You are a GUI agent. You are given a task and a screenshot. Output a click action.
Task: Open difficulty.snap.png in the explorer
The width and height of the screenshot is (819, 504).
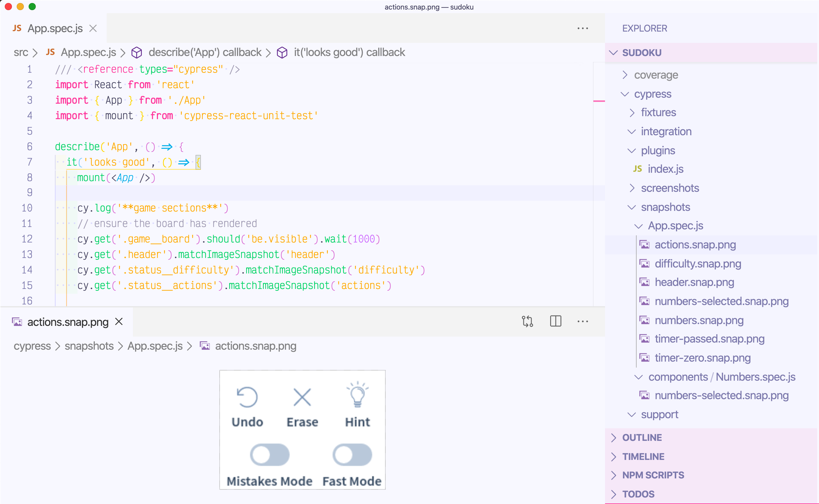(698, 264)
